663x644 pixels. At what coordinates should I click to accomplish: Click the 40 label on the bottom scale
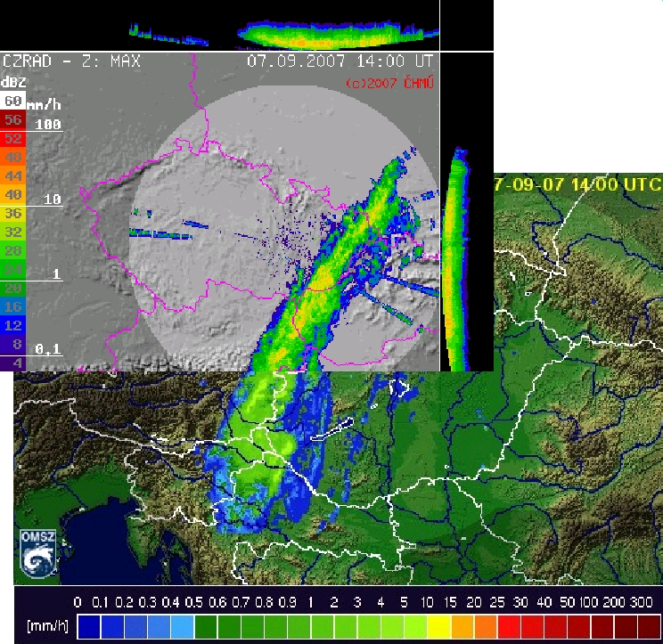[544, 602]
